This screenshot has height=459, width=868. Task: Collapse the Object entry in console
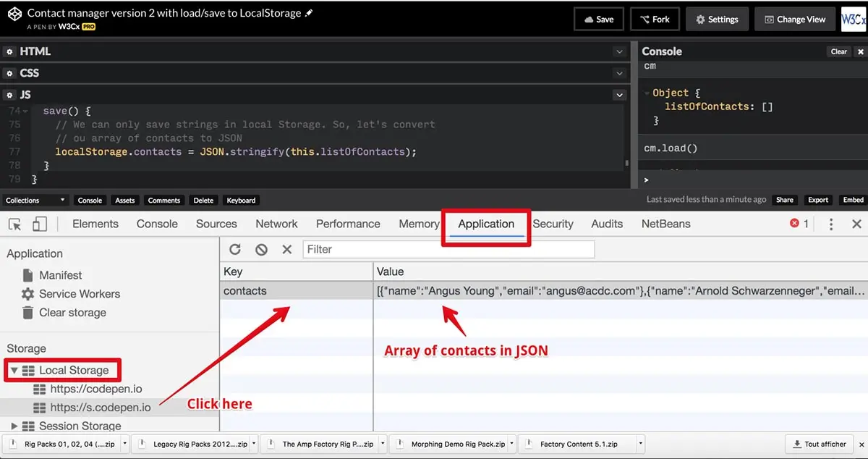click(x=647, y=93)
